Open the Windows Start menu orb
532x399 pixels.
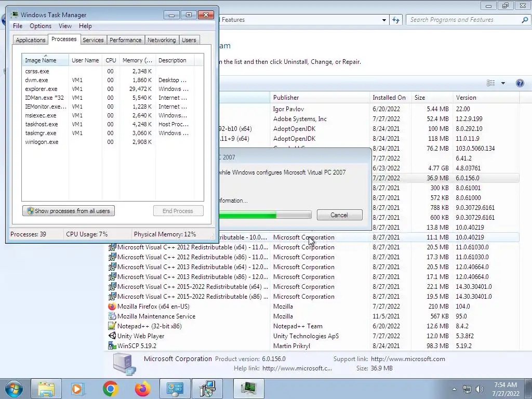tap(14, 389)
